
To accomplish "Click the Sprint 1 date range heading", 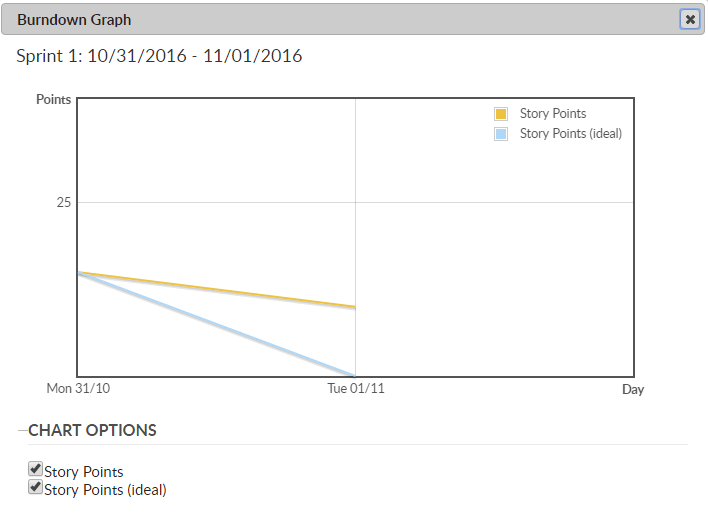I will 159,56.
